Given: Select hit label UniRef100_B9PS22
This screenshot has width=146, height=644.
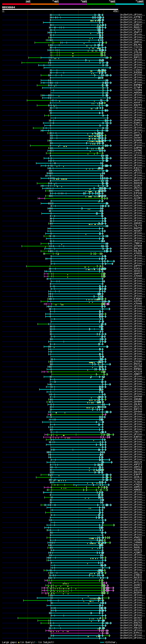Looking at the screenshot, I should click(x=131, y=58).
